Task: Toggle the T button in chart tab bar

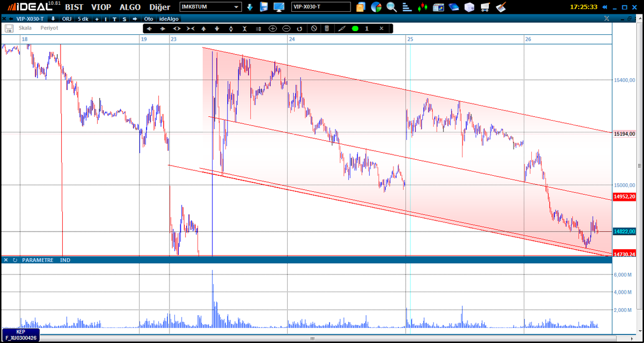Action: [x=115, y=19]
